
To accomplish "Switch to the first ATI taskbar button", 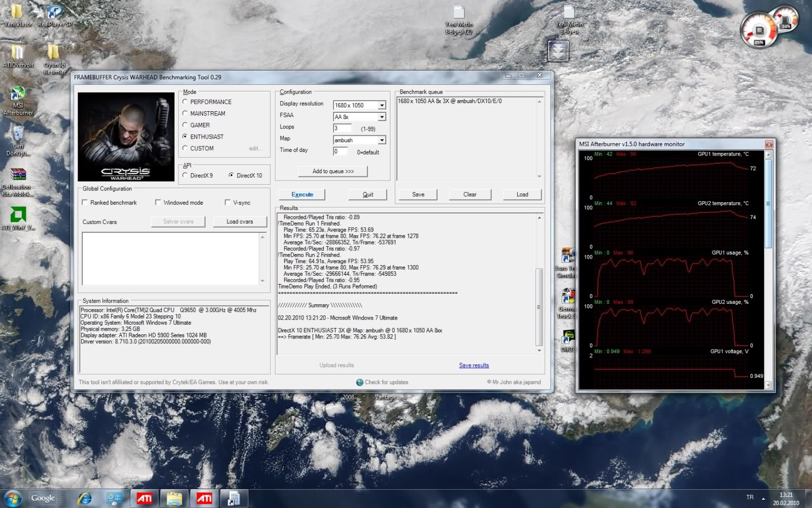I will pyautogui.click(x=145, y=498).
